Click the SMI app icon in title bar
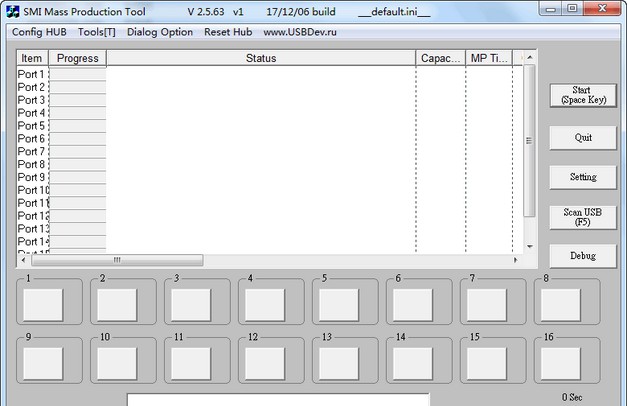 tap(13, 10)
